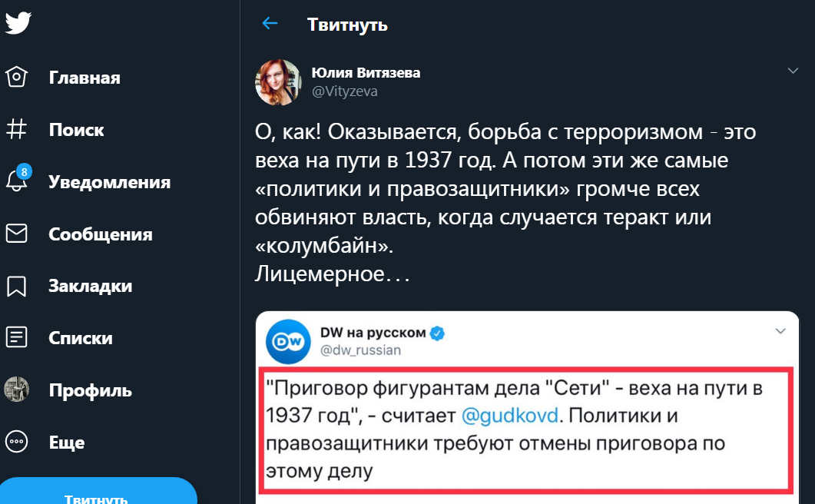Expand the chevron on Юлия Витязева's tweet

[793, 71]
